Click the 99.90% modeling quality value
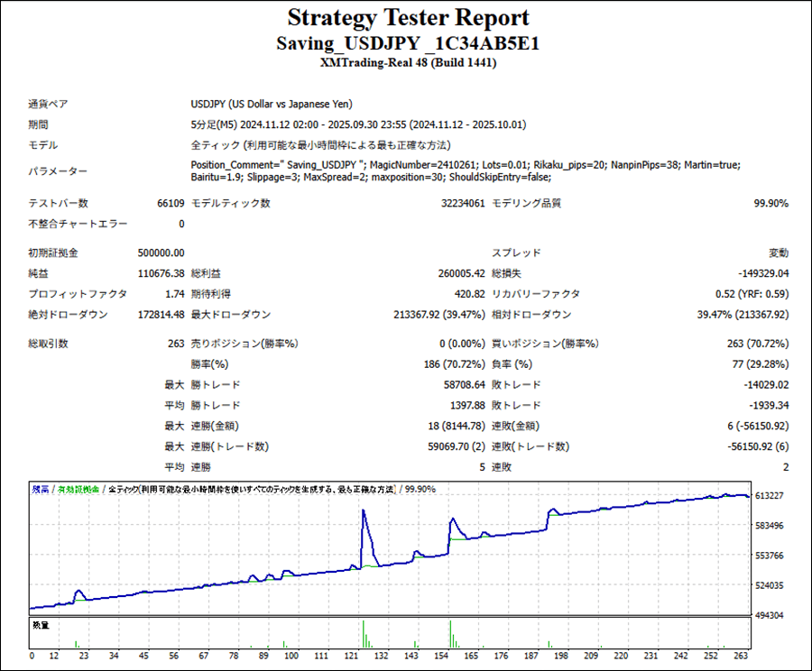This screenshot has width=812, height=671. tap(770, 204)
